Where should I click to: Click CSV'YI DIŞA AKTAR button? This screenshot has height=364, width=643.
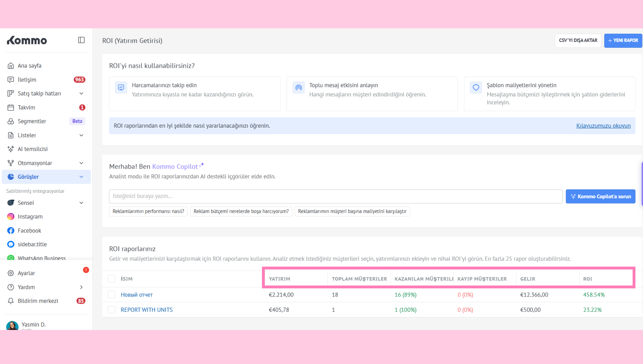point(578,40)
